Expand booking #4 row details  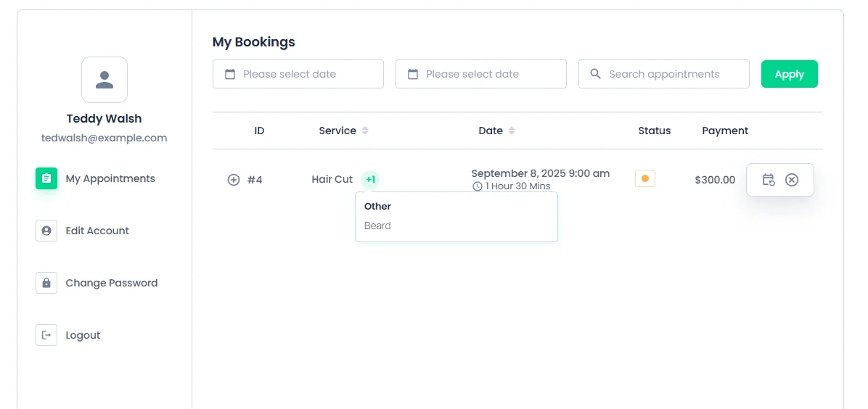[x=234, y=180]
